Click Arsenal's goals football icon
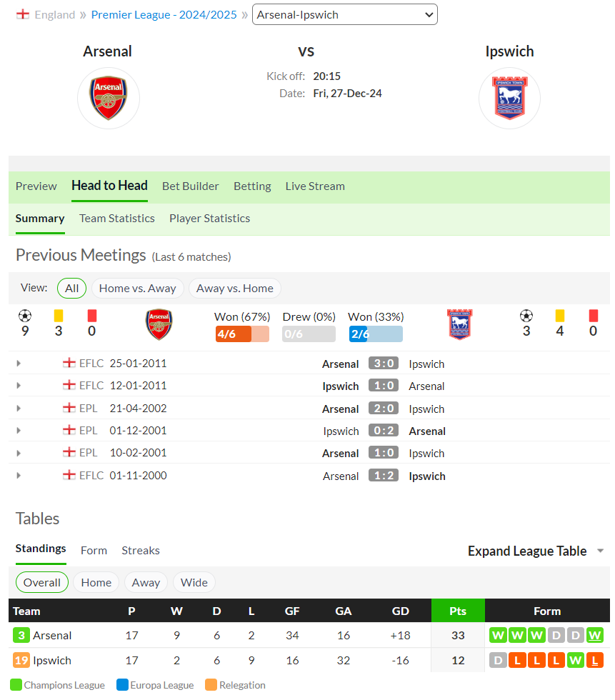The image size is (615, 700). click(x=25, y=316)
